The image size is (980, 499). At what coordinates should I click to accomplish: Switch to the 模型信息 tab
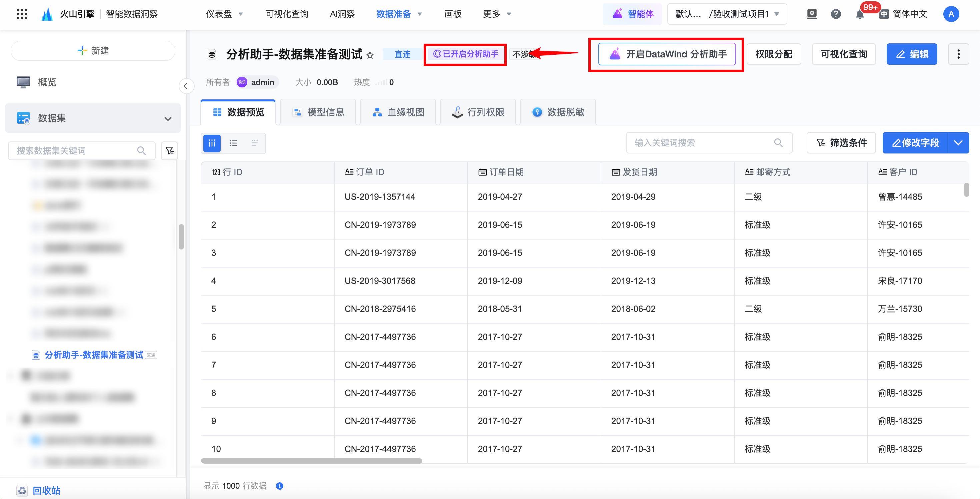pos(318,112)
